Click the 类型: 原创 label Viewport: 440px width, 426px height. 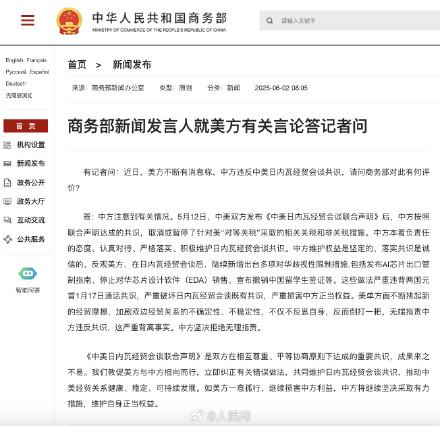tap(176, 88)
